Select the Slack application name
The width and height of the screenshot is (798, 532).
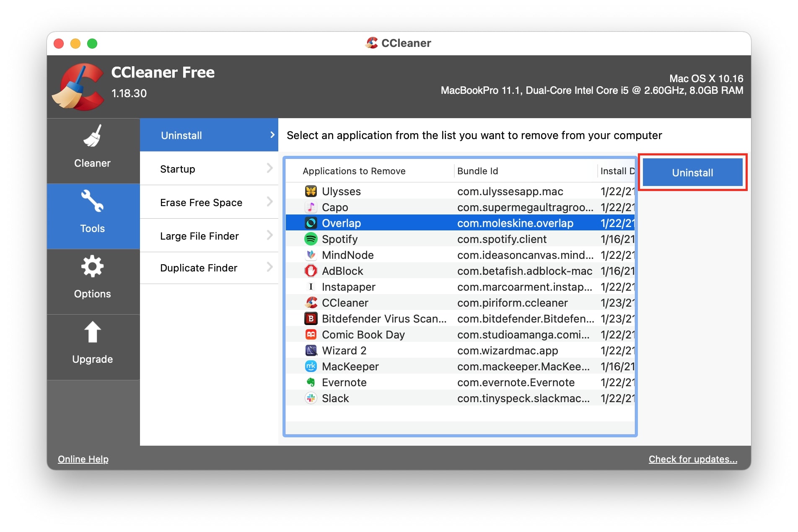tap(335, 398)
